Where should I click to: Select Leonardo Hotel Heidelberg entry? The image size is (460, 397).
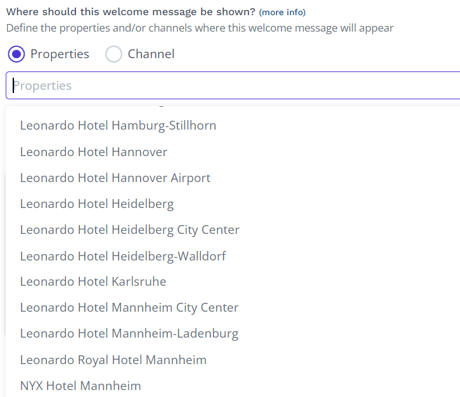coord(233,204)
